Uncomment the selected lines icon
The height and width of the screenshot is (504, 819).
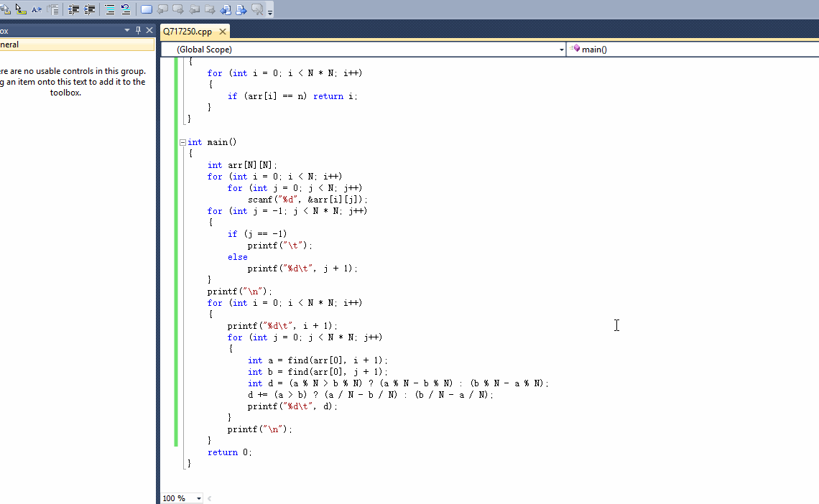coord(125,9)
